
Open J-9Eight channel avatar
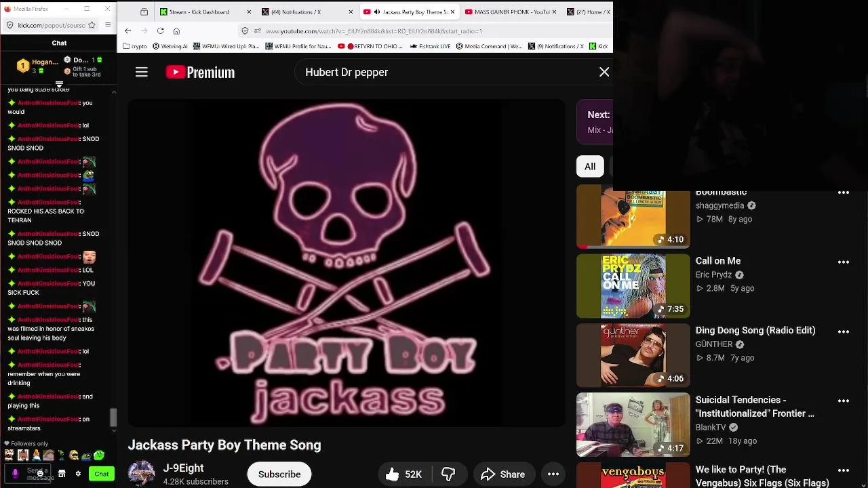pyautogui.click(x=142, y=474)
